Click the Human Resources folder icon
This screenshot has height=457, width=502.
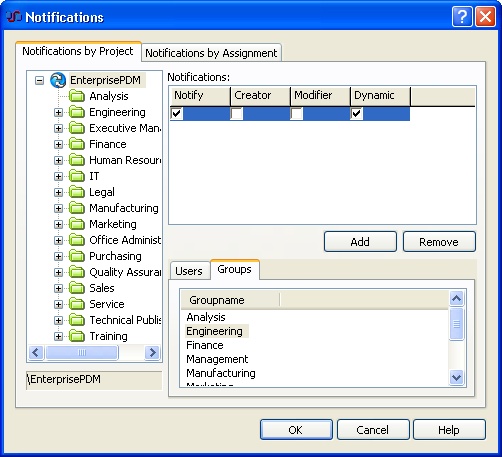(77, 160)
